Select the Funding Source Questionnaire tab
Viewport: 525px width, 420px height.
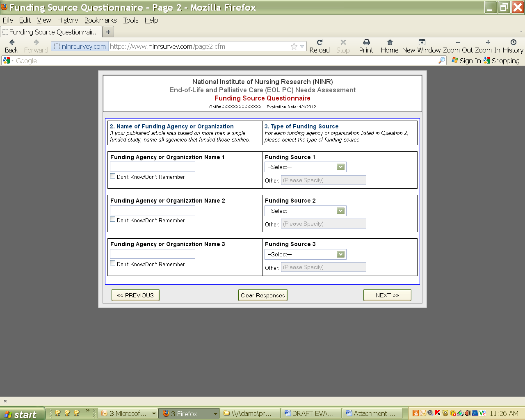click(x=51, y=32)
